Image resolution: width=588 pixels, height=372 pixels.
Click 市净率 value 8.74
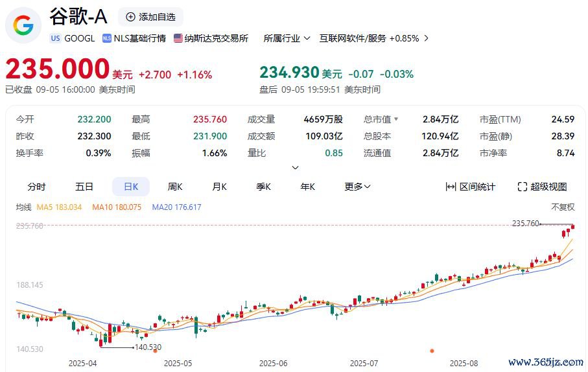565,153
